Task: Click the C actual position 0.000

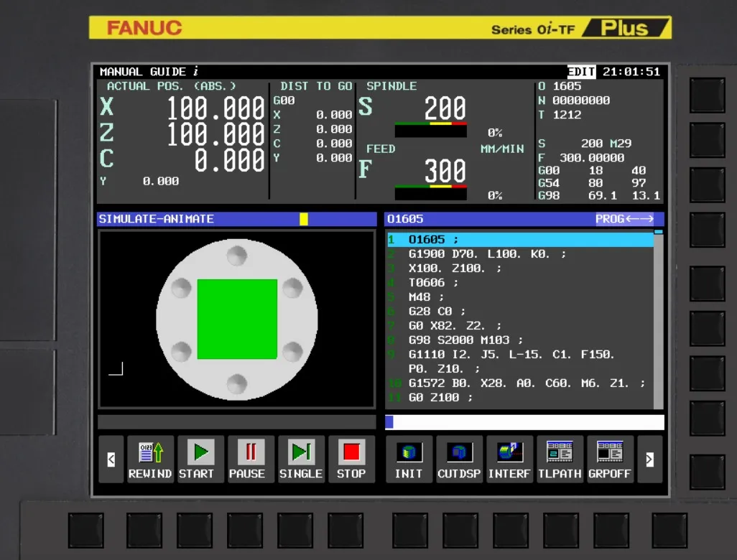Action: click(229, 160)
